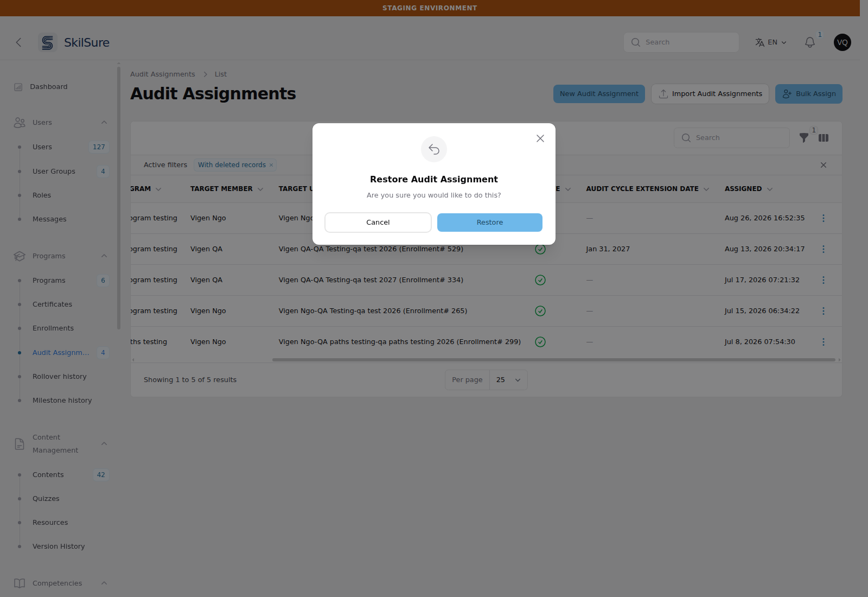Sort by Audit Cycle Extension Date column

(647, 189)
